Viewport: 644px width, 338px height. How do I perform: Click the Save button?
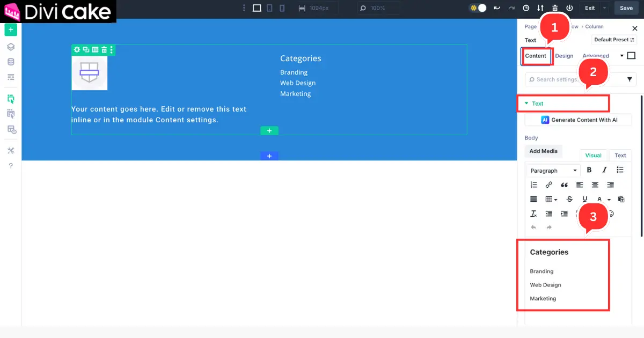pos(626,8)
